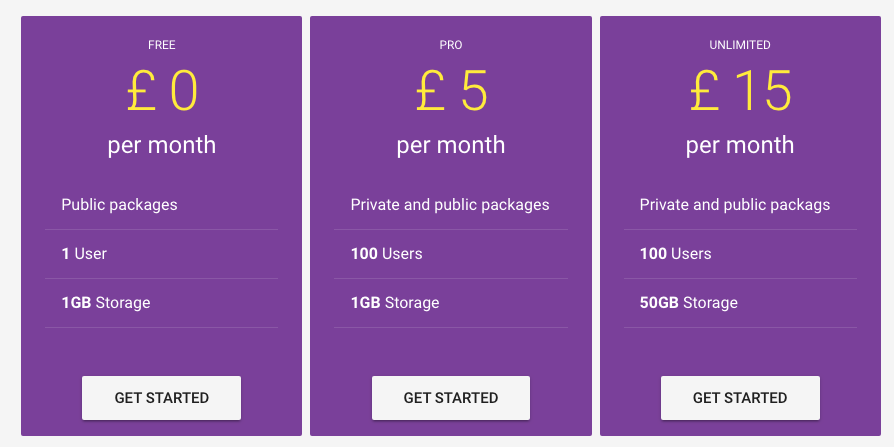Click 100 Users in the Pro plan
Screen dimensions: 894x447
pos(386,254)
